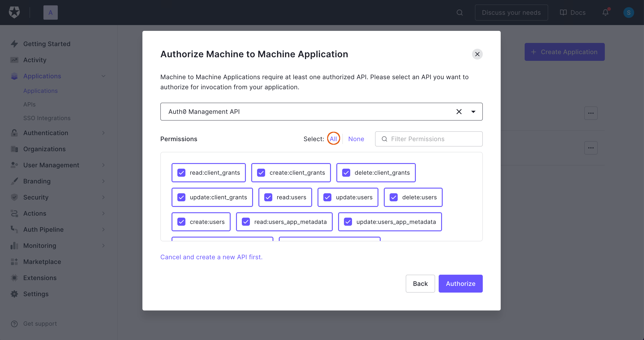
Task: Click the Marketplace grid icon
Action: tap(14, 261)
